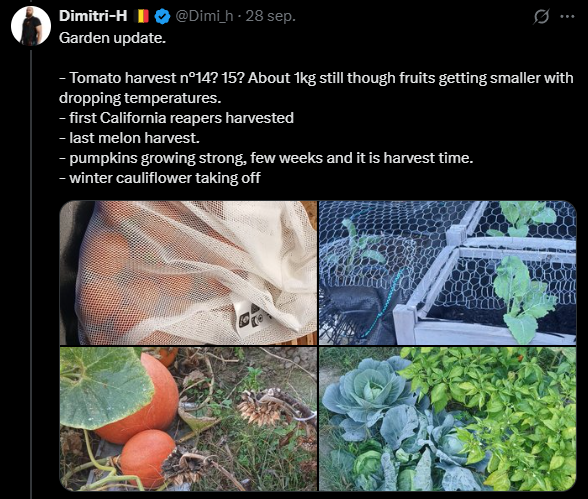
Task: Open the @Dimi_h handle link
Action: pyautogui.click(x=204, y=16)
